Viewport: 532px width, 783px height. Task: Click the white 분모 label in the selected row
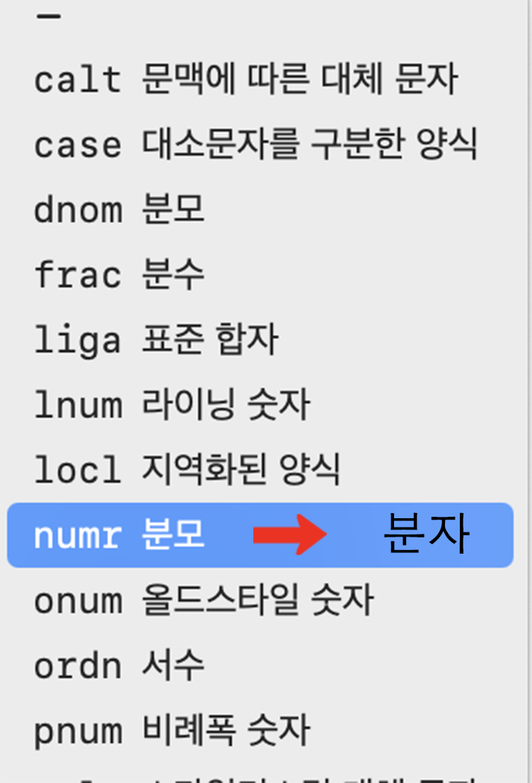click(x=173, y=534)
